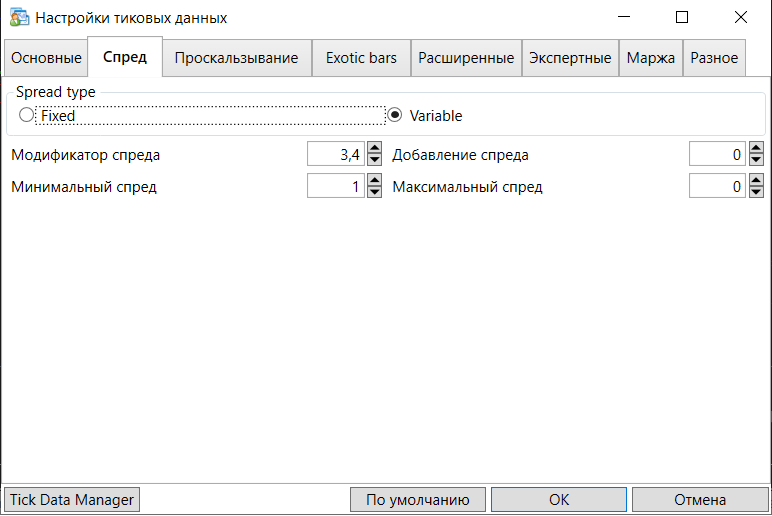Decrease Модификатор спреда with the down arrow
Screen dimensions: 772x516
374,160
